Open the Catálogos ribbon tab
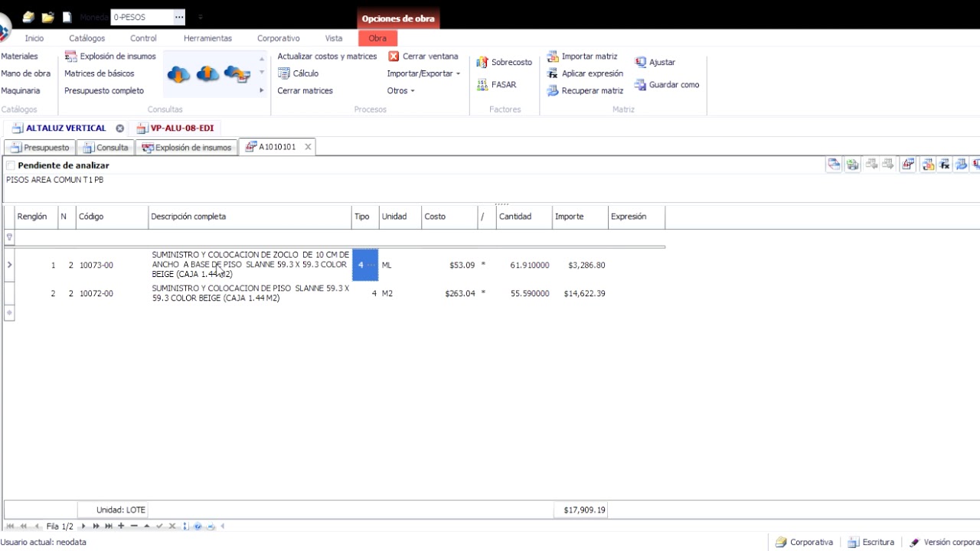This screenshot has height=551, width=980. pos(87,38)
